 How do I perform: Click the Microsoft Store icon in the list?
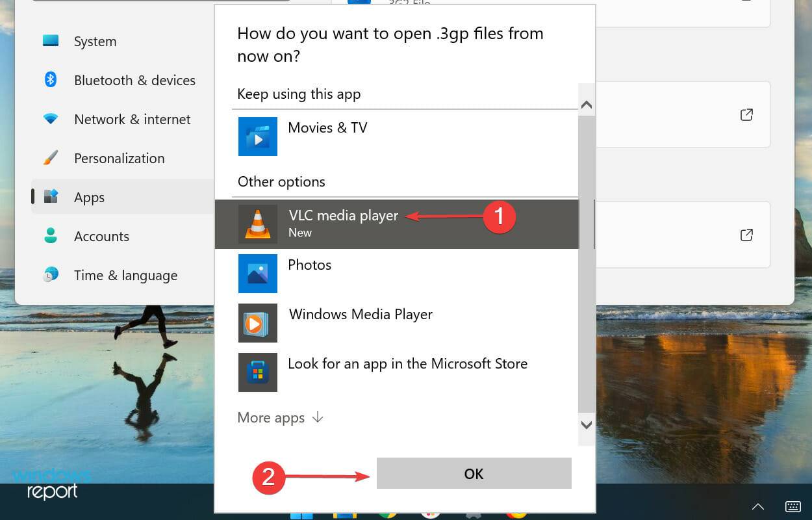coord(258,372)
